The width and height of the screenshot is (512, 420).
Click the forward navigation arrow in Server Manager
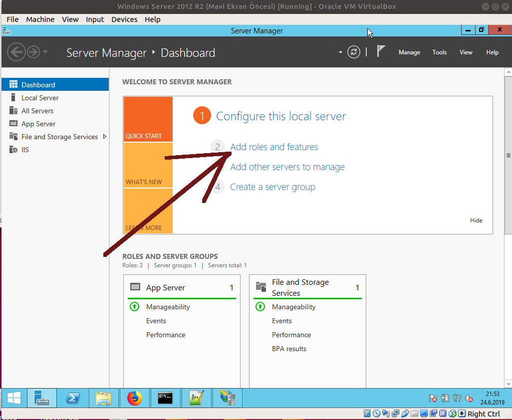[x=33, y=52]
